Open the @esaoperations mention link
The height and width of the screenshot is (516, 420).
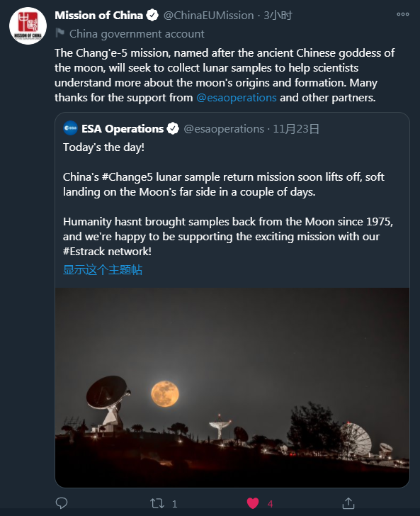tap(236, 97)
